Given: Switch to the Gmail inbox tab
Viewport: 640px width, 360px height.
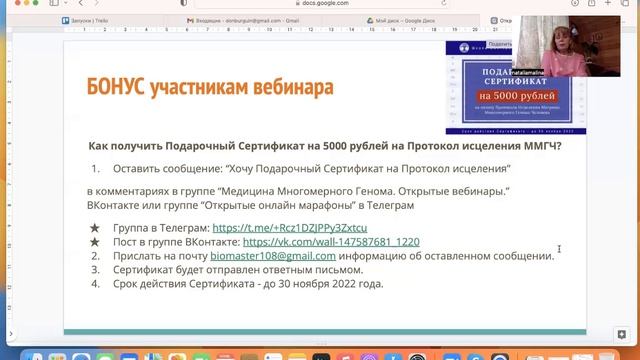Looking at the screenshot, I should point(242,20).
